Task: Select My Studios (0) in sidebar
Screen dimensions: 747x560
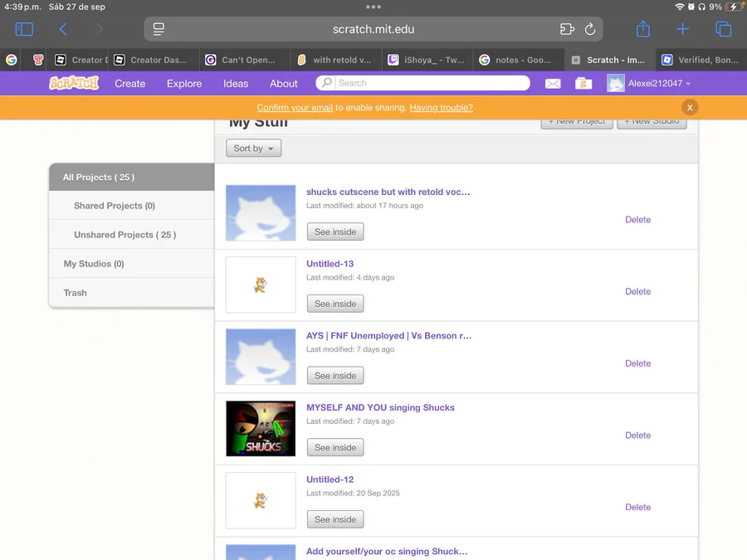Action: [131, 264]
